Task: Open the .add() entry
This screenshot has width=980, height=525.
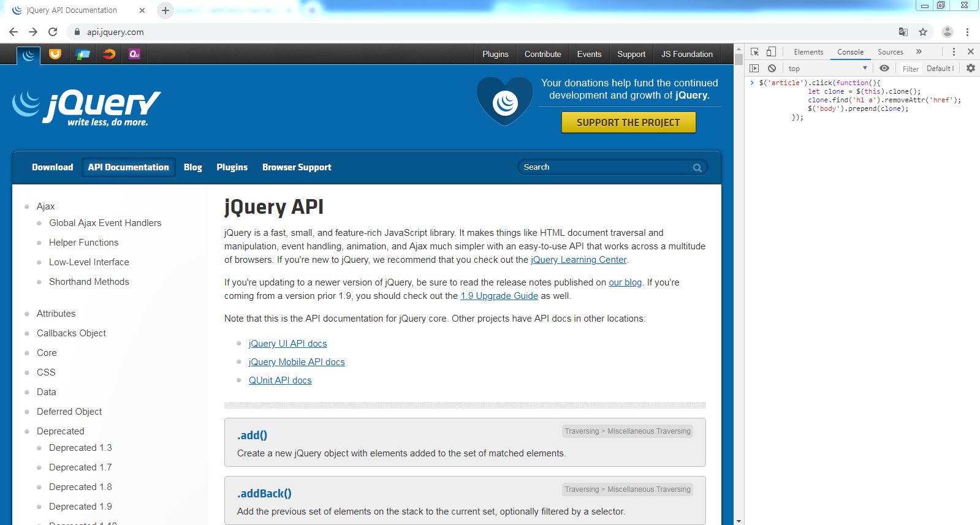Action: [253, 436]
